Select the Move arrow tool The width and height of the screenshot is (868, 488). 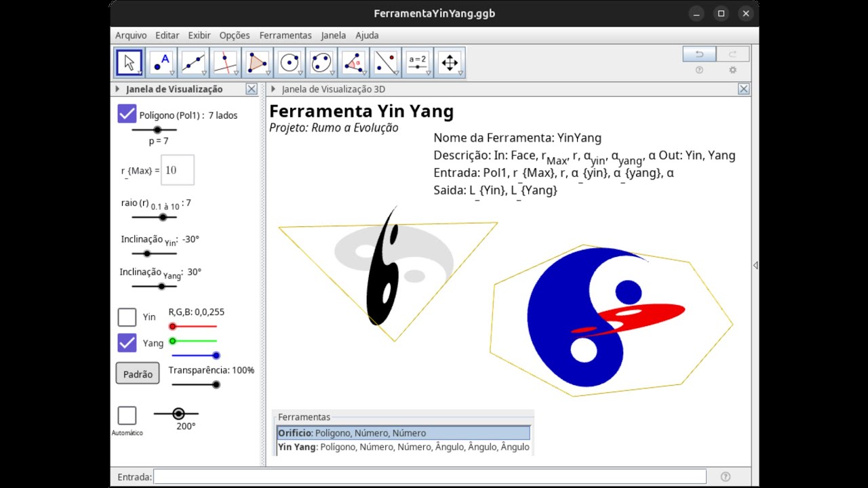pyautogui.click(x=129, y=63)
